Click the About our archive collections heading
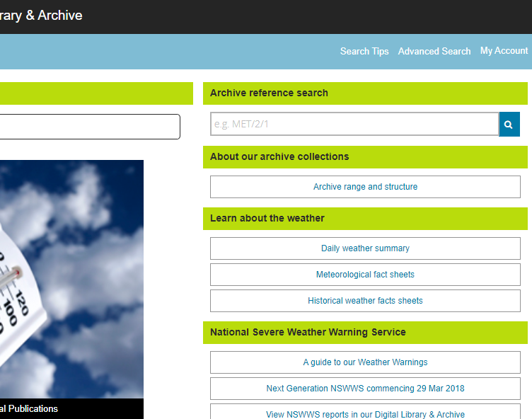This screenshot has width=532, height=419. [279, 157]
